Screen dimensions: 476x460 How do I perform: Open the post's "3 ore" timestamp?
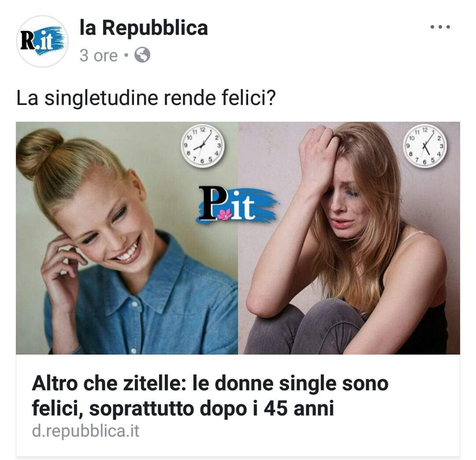98,56
